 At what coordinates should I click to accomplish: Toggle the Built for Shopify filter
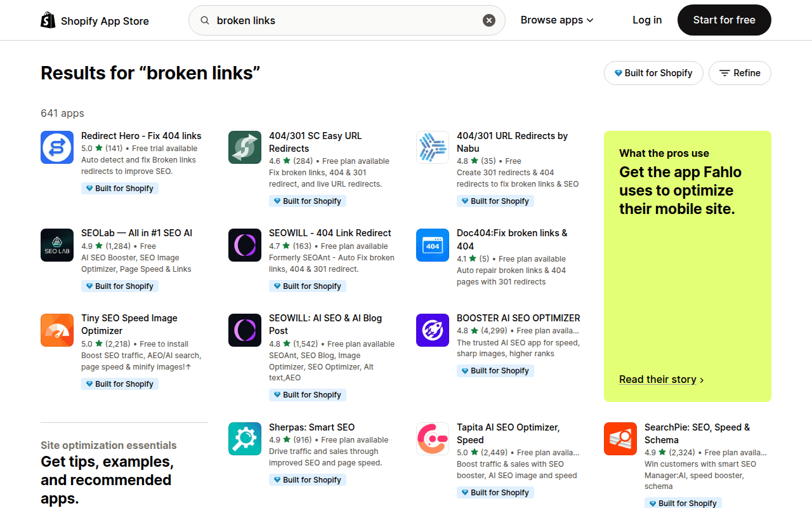tap(653, 73)
